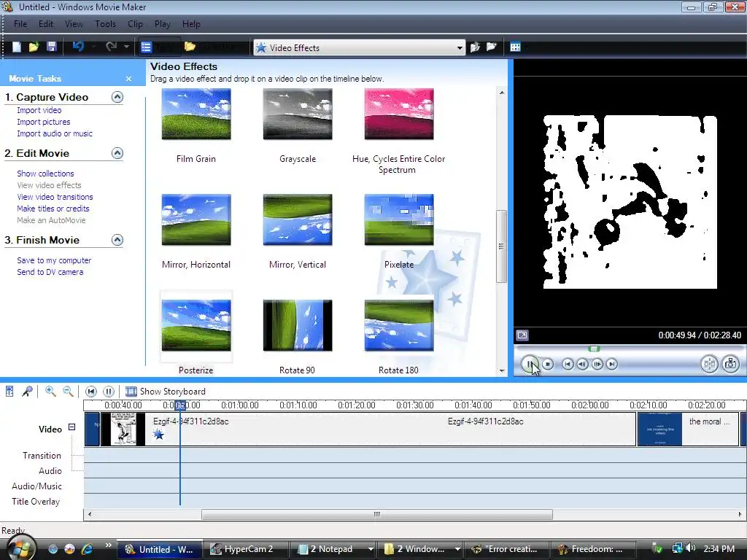Image resolution: width=747 pixels, height=560 pixels.
Task: Click the effects list scroll down arrow
Action: point(502,370)
